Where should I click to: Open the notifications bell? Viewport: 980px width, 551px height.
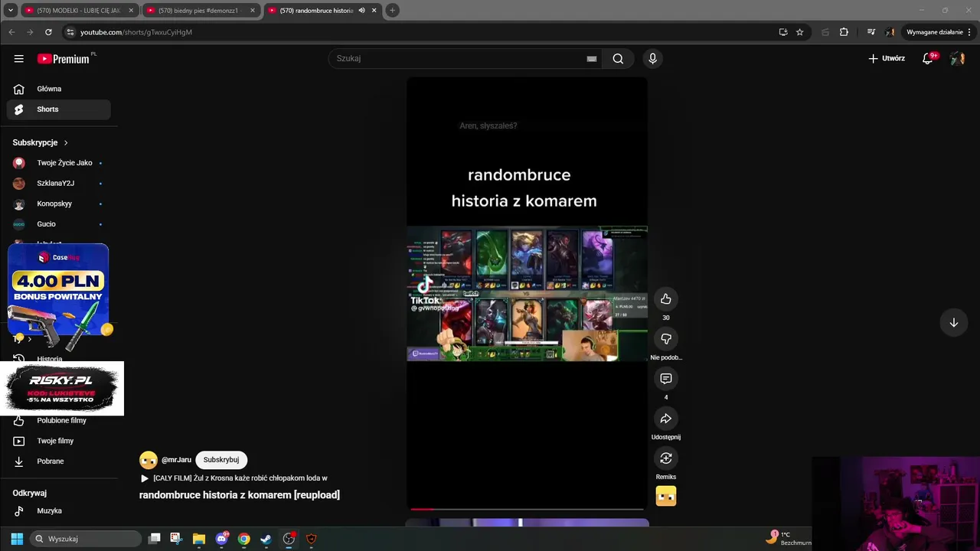coord(928,58)
